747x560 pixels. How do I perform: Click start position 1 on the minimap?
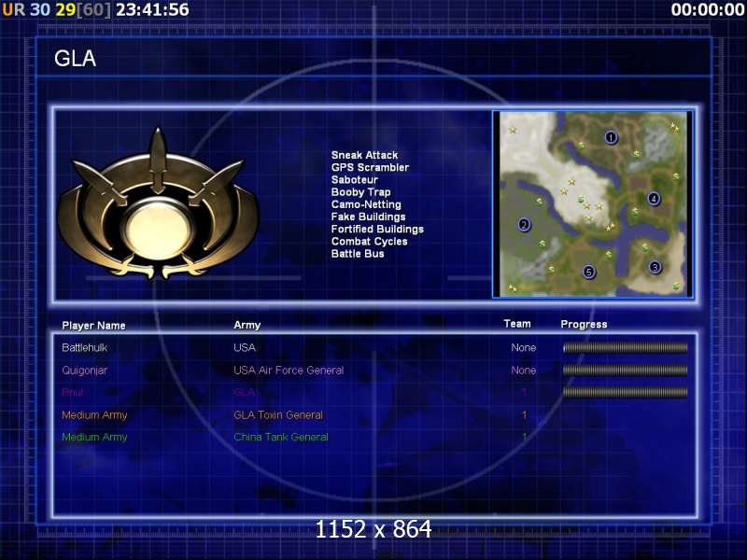coord(611,137)
